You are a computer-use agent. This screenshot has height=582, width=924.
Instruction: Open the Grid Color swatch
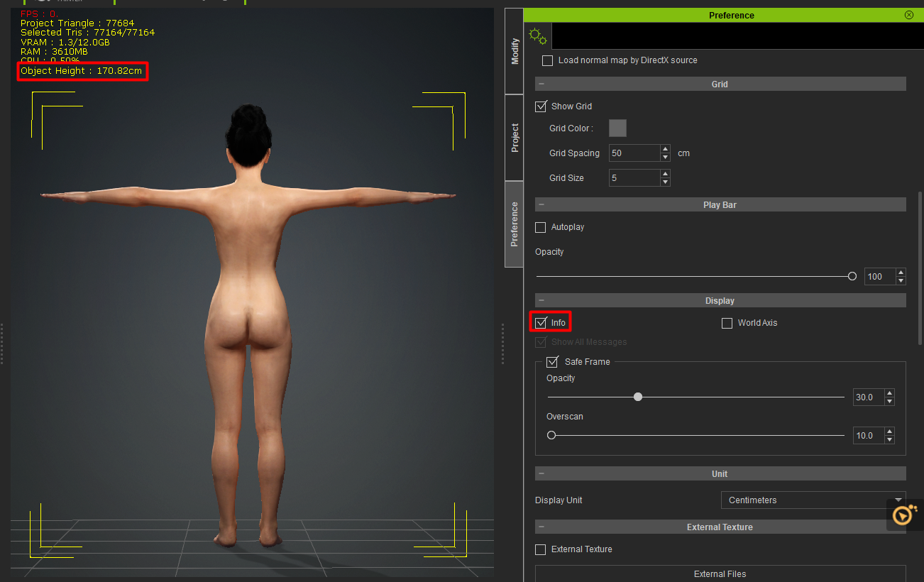617,128
